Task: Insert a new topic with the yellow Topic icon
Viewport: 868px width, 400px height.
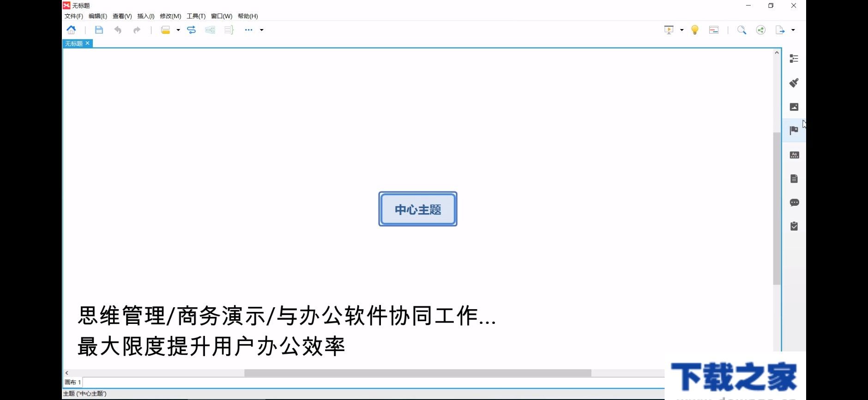Action: point(165,30)
